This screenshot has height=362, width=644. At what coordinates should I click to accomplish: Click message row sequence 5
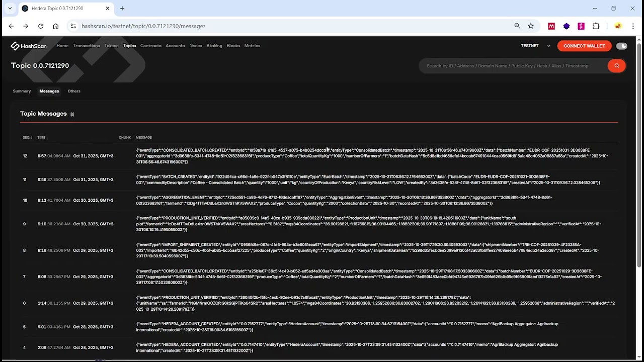319,327
